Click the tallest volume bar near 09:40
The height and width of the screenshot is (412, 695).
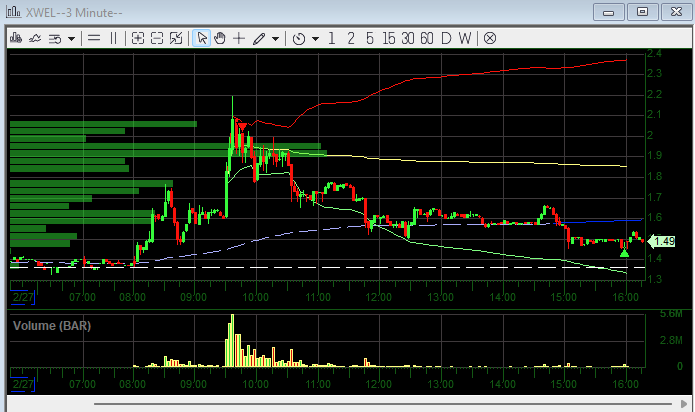coord(233,340)
